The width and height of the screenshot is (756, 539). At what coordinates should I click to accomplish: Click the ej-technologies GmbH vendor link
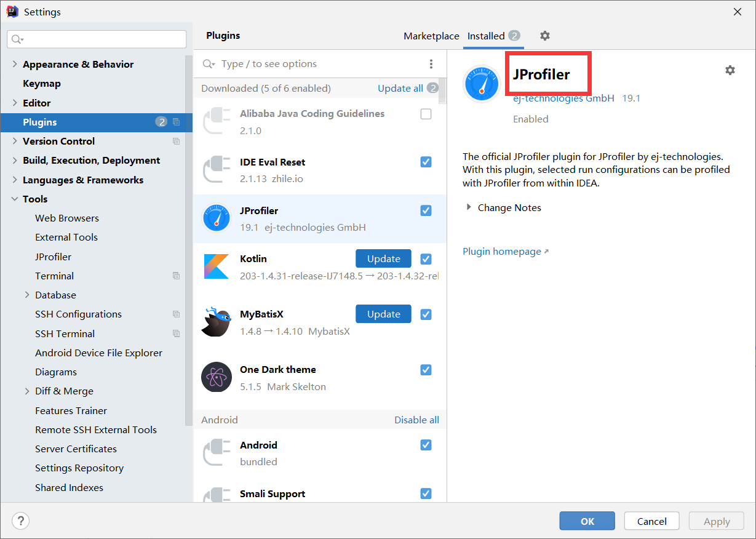(x=564, y=98)
